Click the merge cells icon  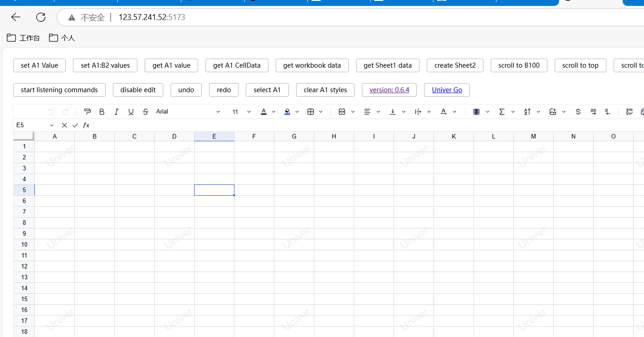click(x=342, y=112)
